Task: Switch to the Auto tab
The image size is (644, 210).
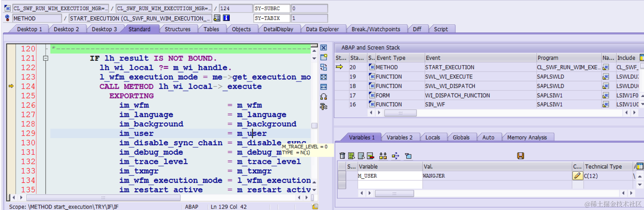Action: [488, 137]
